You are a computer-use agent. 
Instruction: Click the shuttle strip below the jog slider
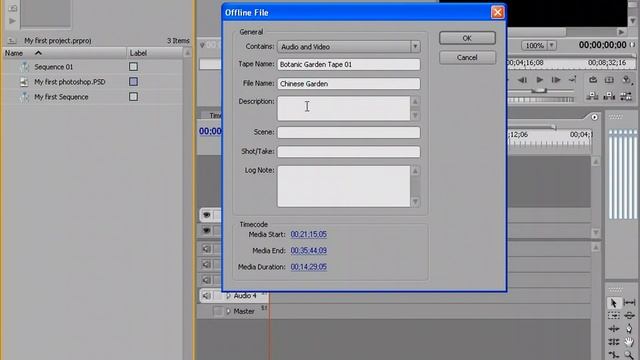[x=541, y=100]
